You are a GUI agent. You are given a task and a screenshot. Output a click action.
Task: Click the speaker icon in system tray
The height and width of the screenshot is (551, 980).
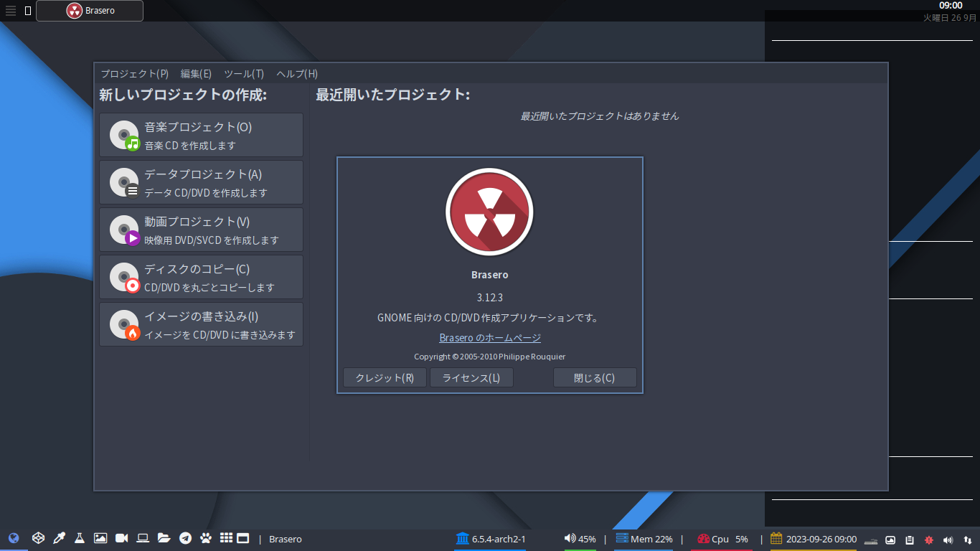tap(948, 540)
